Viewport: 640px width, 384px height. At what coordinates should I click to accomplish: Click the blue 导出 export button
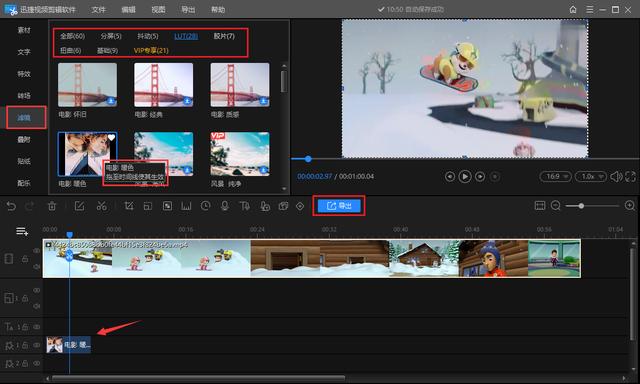339,206
